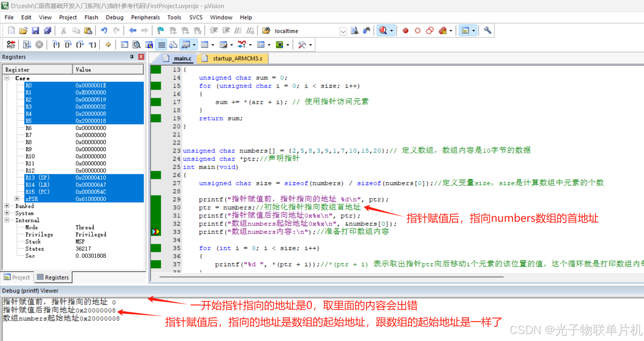Click the Open file folder icon

click(23, 30)
